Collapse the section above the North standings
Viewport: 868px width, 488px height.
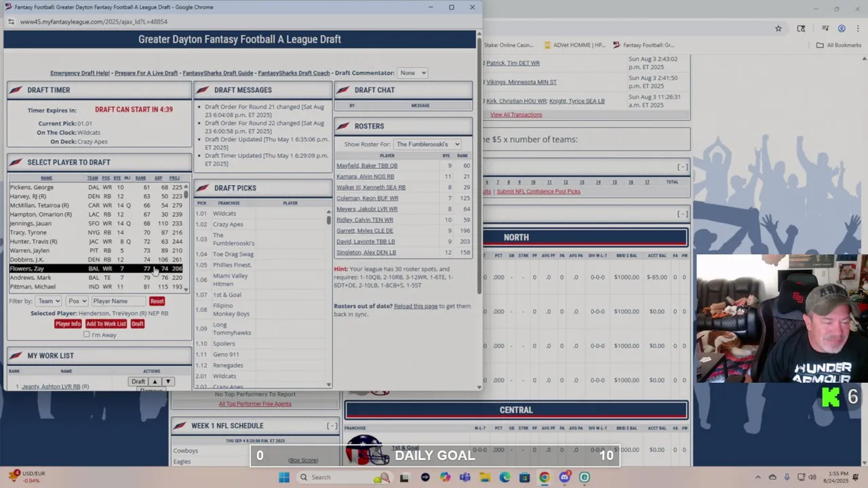coord(682,214)
